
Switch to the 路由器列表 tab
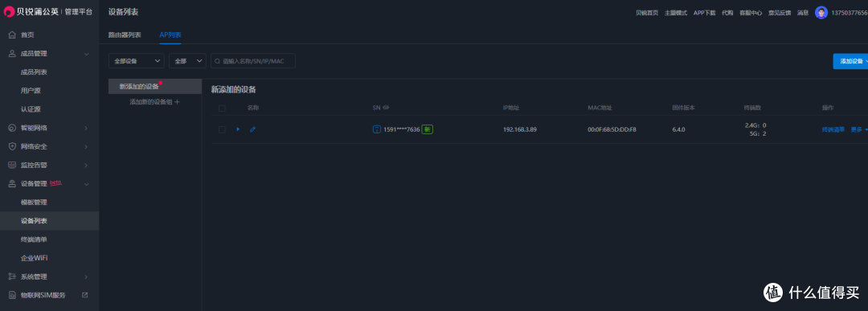(x=125, y=35)
